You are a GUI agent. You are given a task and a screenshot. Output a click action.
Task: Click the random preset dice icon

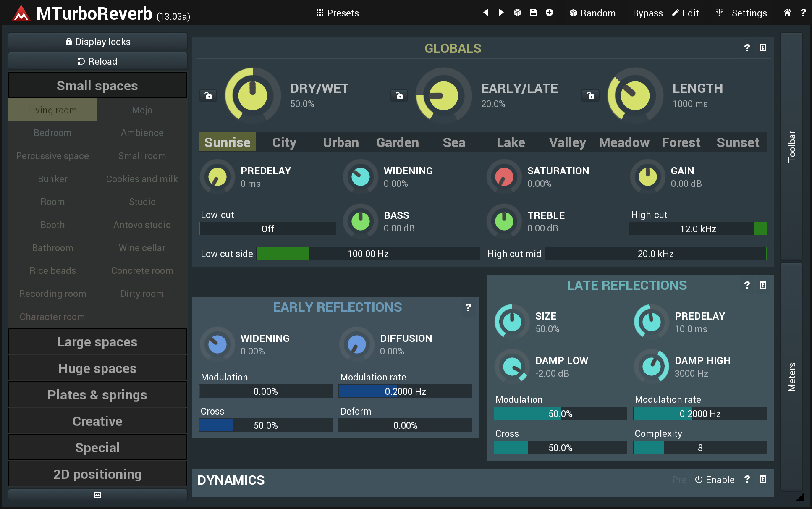[x=517, y=13]
